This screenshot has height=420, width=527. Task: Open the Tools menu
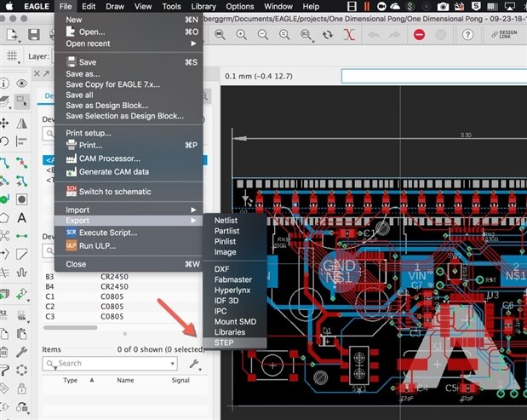(x=171, y=6)
